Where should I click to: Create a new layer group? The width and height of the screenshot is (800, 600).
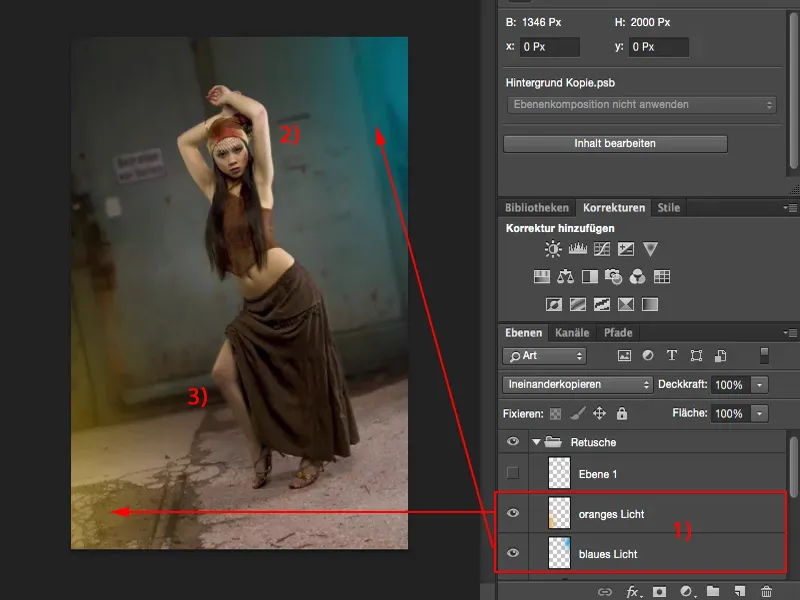713,591
